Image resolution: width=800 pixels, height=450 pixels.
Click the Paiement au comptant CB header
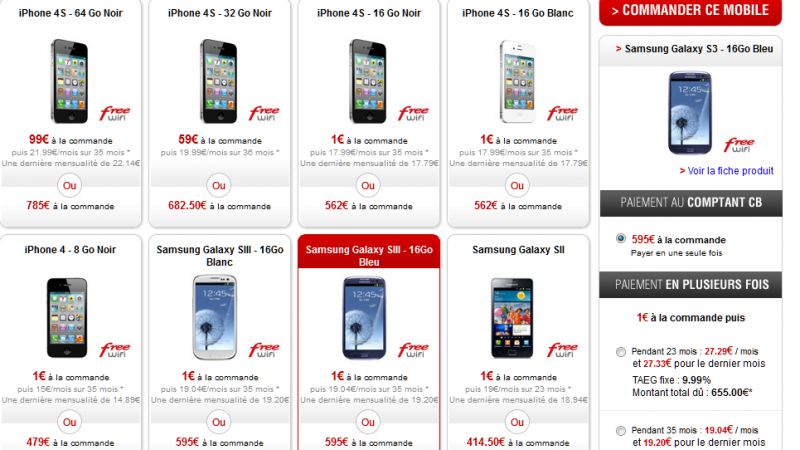(690, 203)
